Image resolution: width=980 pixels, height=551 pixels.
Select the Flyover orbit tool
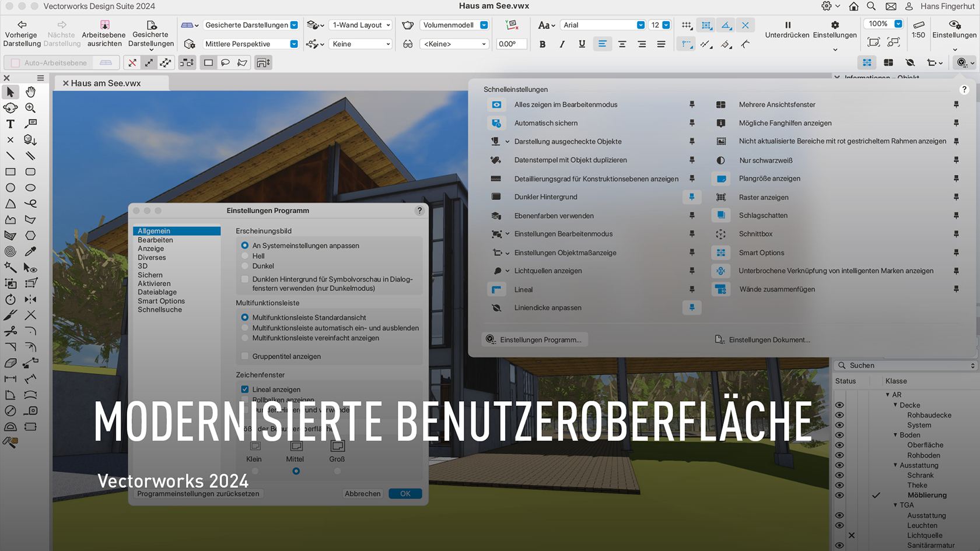[x=10, y=108]
